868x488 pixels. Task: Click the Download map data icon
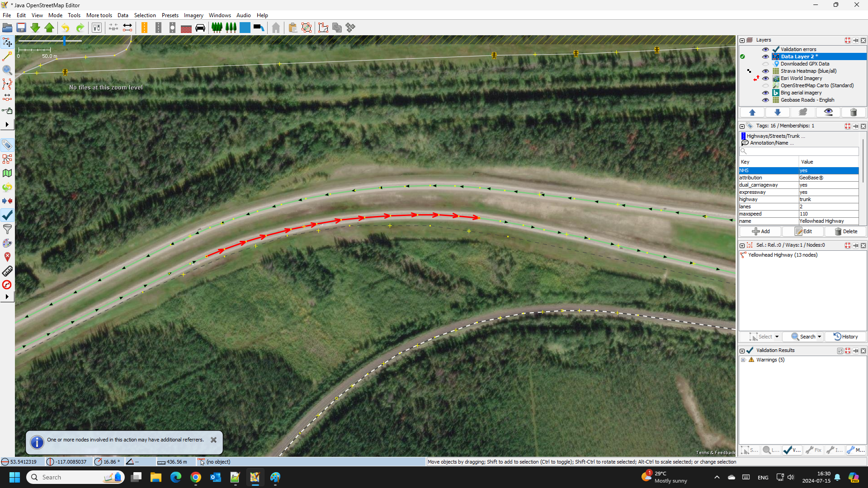(35, 28)
